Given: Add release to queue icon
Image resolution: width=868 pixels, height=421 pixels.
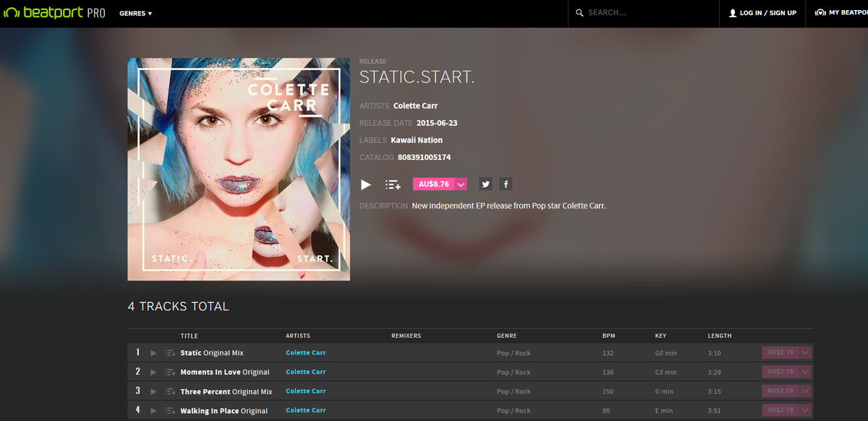Looking at the screenshot, I should [393, 184].
